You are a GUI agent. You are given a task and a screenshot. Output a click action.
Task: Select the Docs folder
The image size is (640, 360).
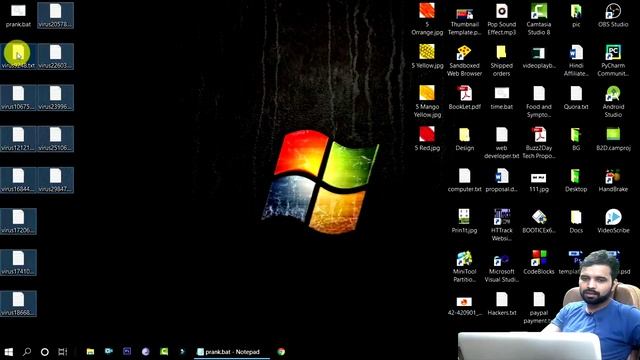coord(576,222)
